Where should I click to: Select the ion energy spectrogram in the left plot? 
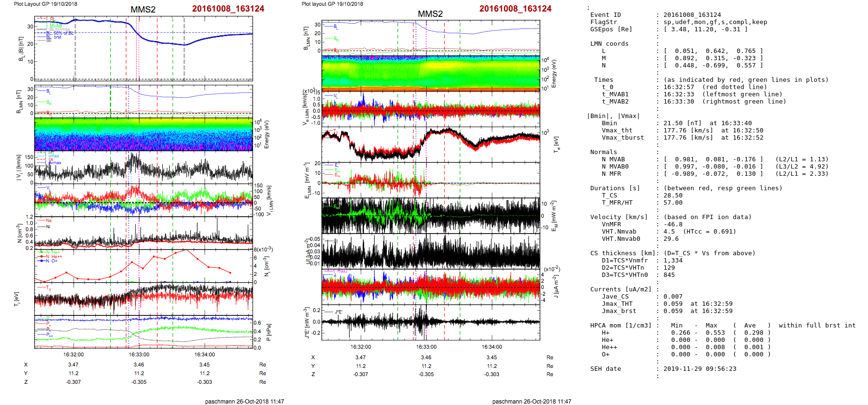tap(143, 134)
